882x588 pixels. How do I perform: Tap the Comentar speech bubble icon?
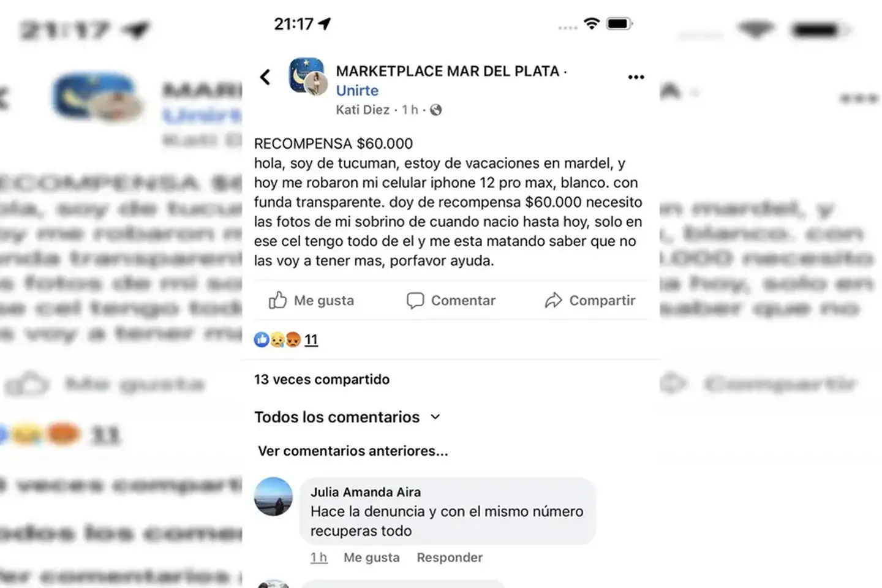tap(415, 300)
